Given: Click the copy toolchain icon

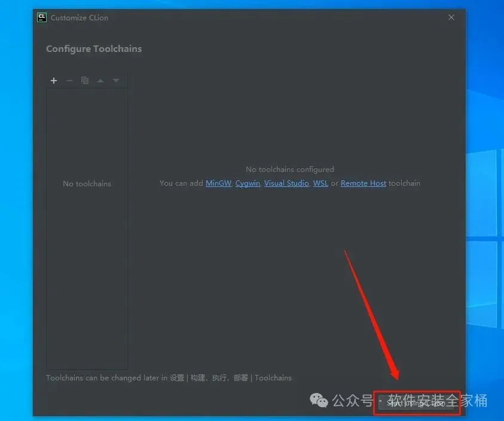Looking at the screenshot, I should [x=85, y=81].
